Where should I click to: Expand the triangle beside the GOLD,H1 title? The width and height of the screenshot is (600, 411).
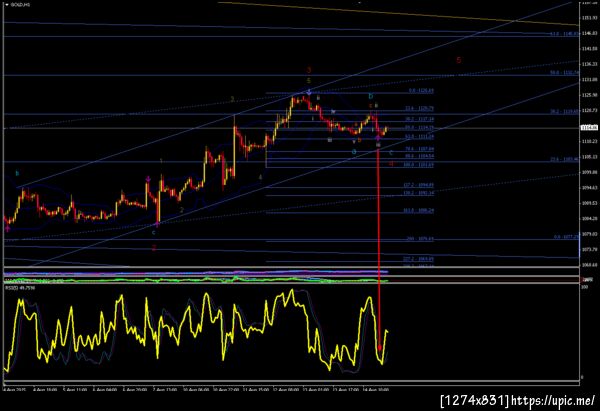click(7, 5)
